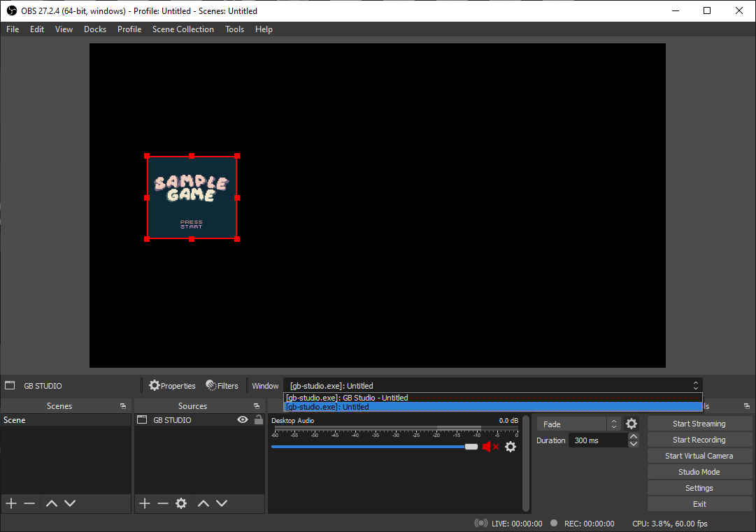Lock the GB STUDIO source

(258, 420)
